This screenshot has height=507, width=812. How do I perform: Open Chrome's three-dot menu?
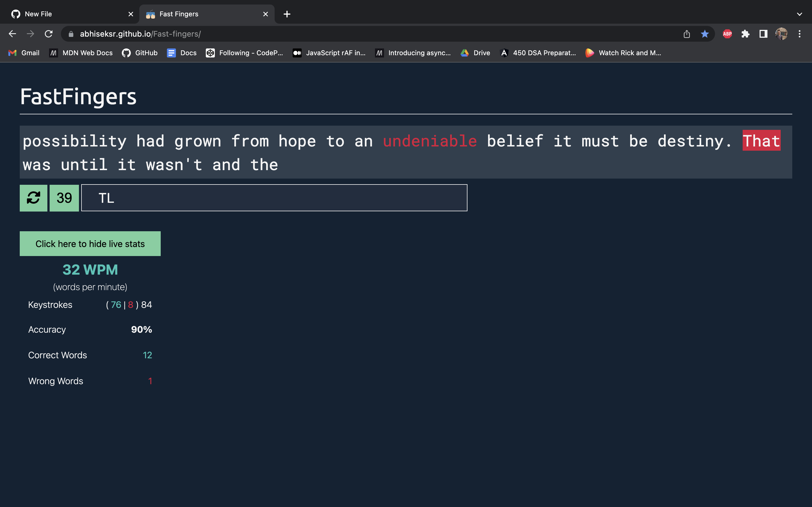pos(800,34)
